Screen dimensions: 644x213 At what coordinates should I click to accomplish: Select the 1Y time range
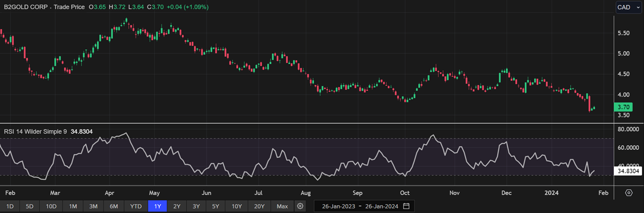pyautogui.click(x=158, y=206)
